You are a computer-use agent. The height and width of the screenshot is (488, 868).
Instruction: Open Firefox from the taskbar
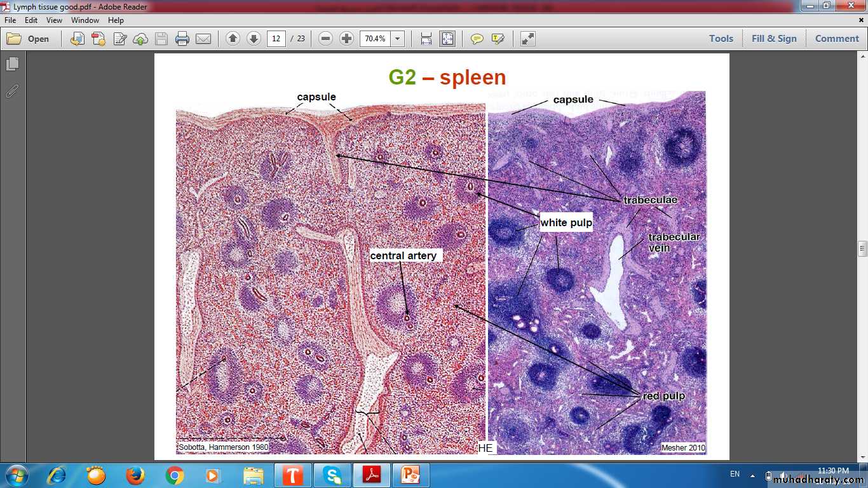pyautogui.click(x=135, y=475)
